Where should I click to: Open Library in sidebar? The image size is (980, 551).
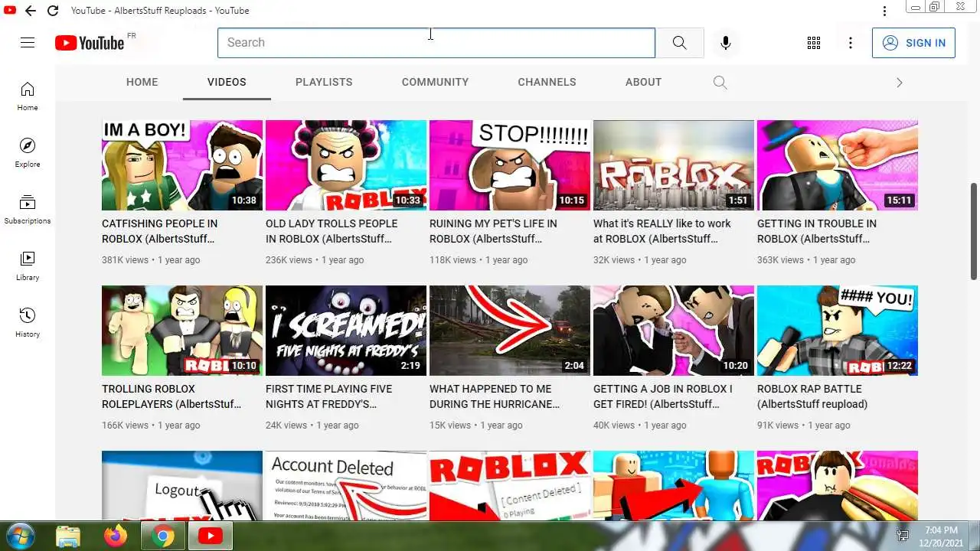pyautogui.click(x=28, y=266)
